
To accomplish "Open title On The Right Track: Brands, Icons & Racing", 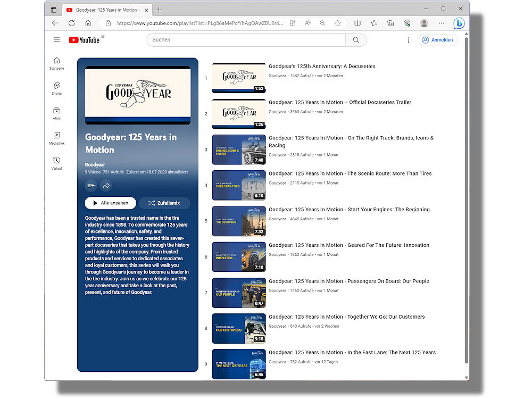I will coord(351,142).
